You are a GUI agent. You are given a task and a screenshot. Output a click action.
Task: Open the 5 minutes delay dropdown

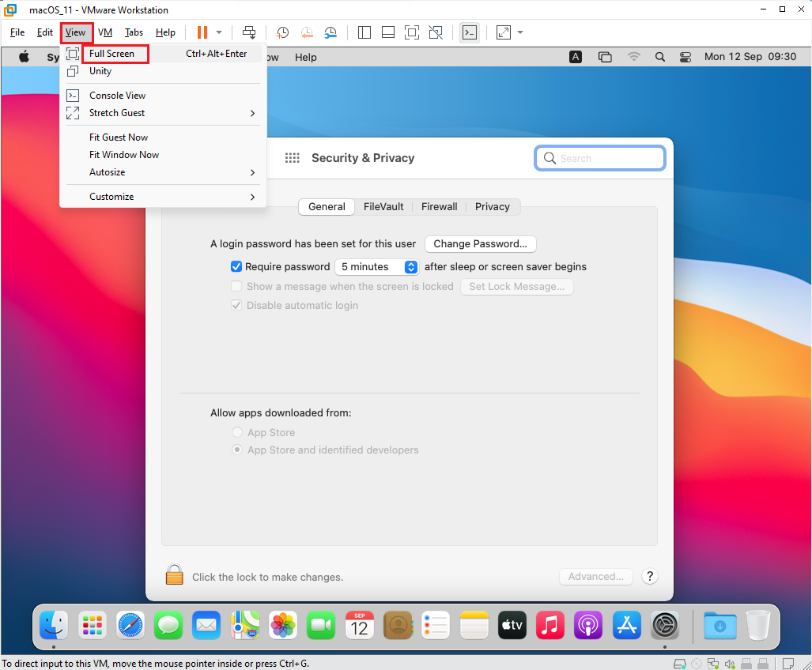(x=376, y=267)
